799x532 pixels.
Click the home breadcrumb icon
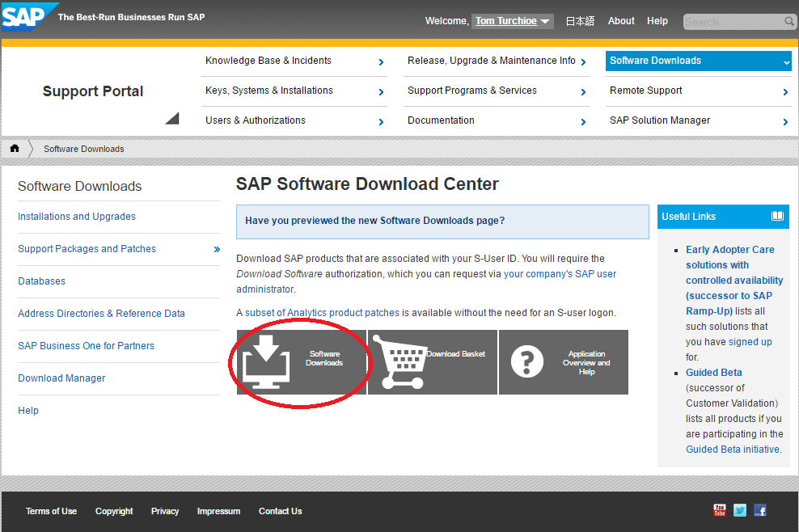click(15, 149)
